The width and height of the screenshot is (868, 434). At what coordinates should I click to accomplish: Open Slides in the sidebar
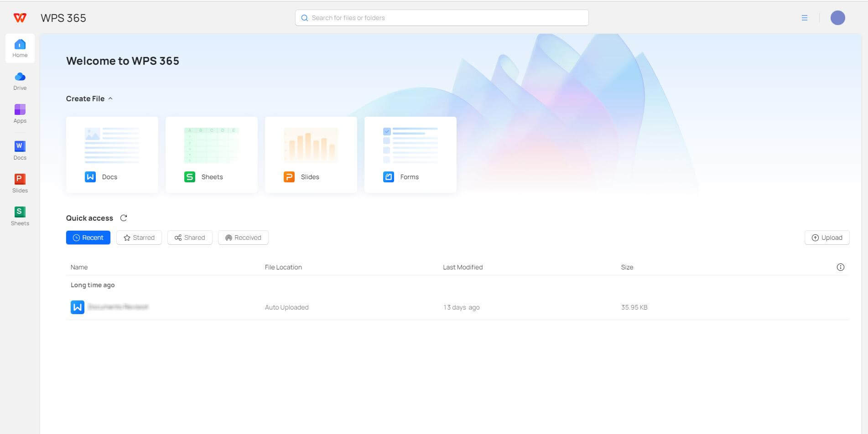(20, 184)
